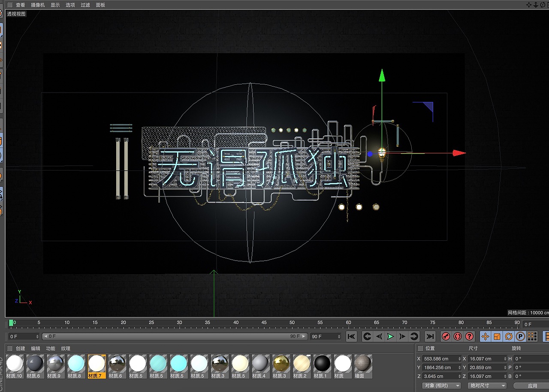Screen dimensions: 549x392
Task: Click the 透视视图 viewport label
Action: point(16,13)
